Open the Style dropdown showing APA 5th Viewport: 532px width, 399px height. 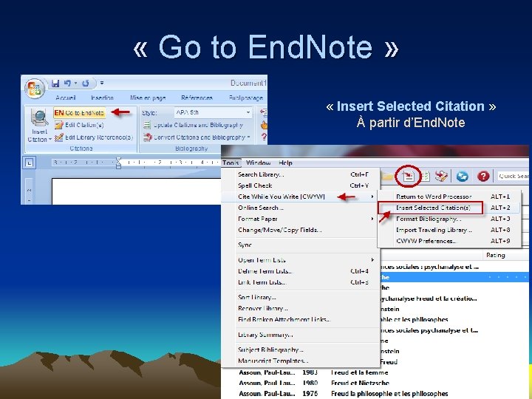tap(213, 112)
